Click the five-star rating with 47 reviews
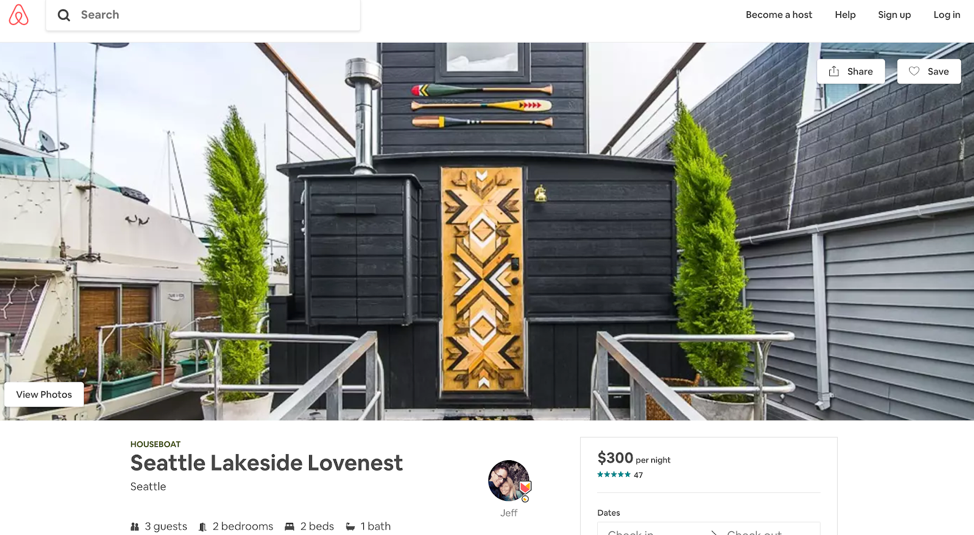Viewport: 974px width, 535px height. pos(620,475)
